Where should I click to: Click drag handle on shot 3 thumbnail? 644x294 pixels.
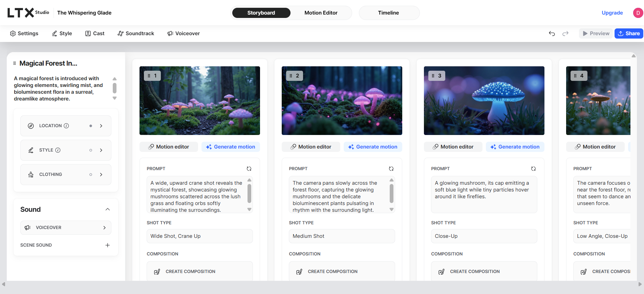[433, 76]
